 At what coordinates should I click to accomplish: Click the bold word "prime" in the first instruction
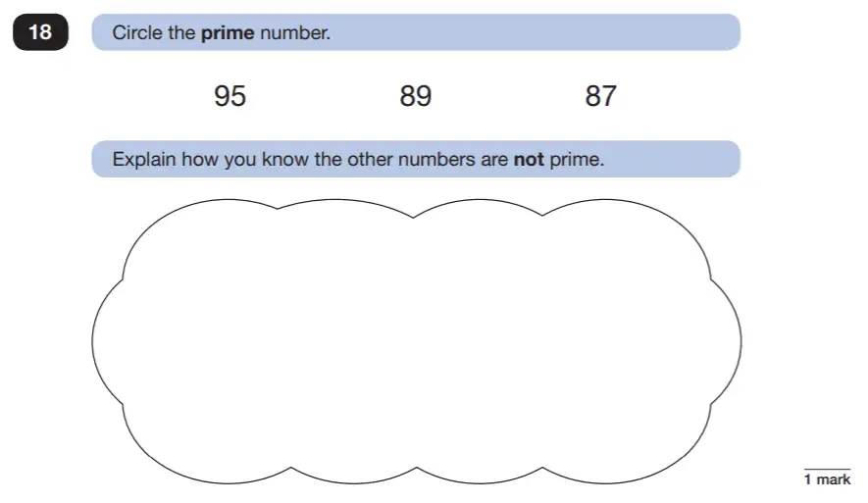tap(227, 33)
